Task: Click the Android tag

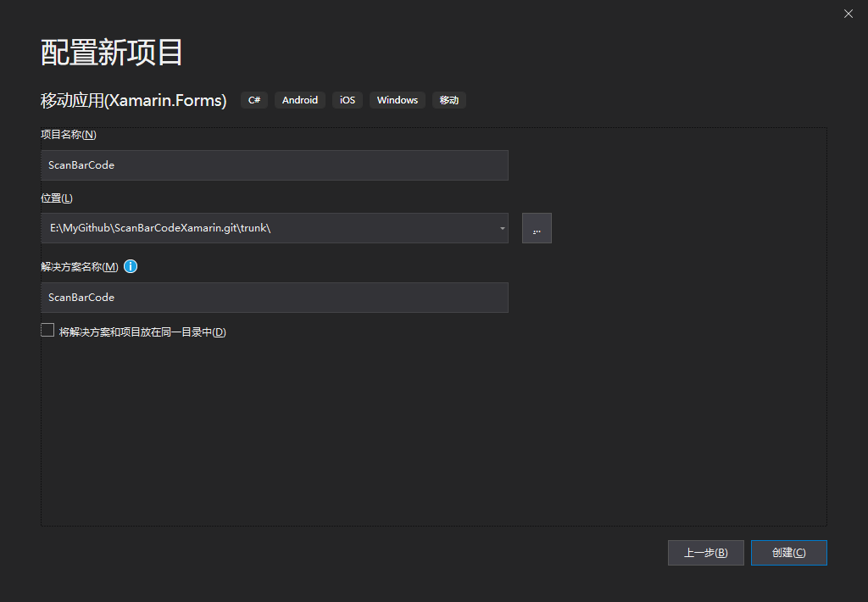Action: (x=299, y=100)
